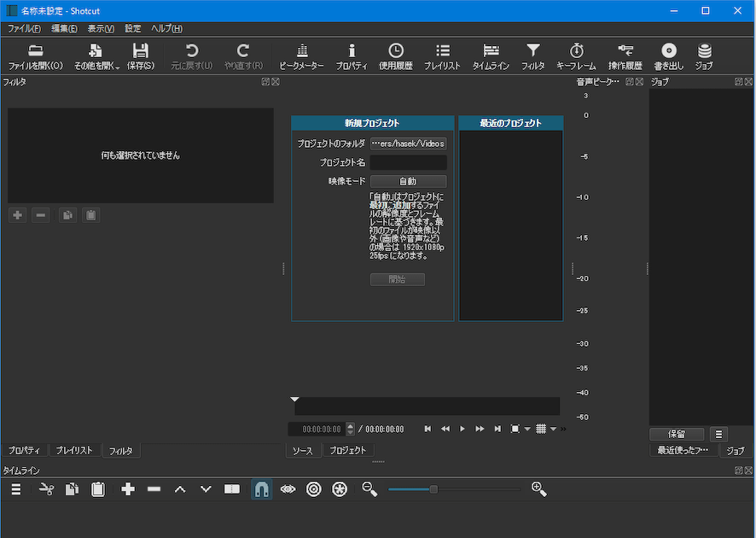The image size is (756, 538).
Task: Click the やり直す redo icon
Action: (243, 56)
